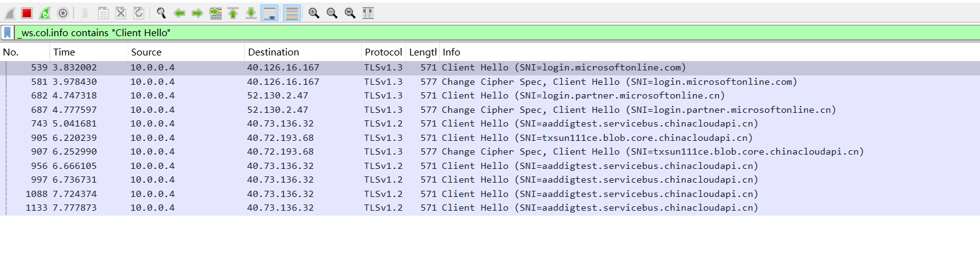Stop the capture with the red square

click(x=27, y=13)
